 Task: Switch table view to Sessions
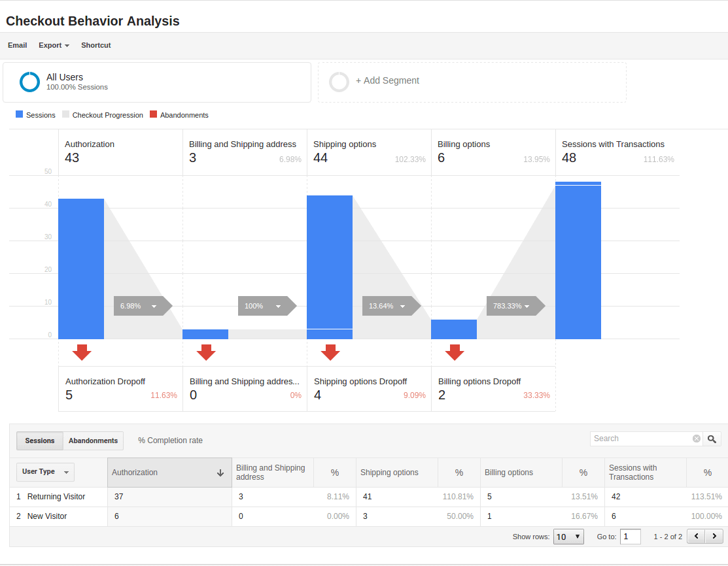pyautogui.click(x=40, y=441)
